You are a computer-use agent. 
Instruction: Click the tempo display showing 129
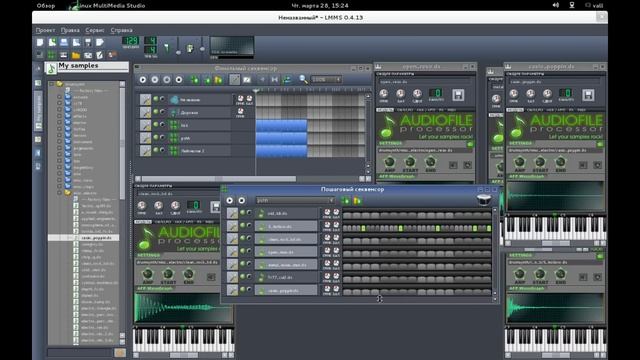pos(131,41)
